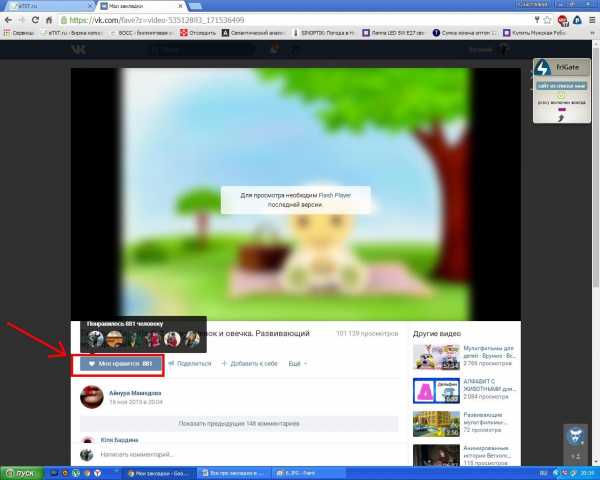Open a new browser tab
The width and height of the screenshot is (600, 480).
[x=195, y=6]
